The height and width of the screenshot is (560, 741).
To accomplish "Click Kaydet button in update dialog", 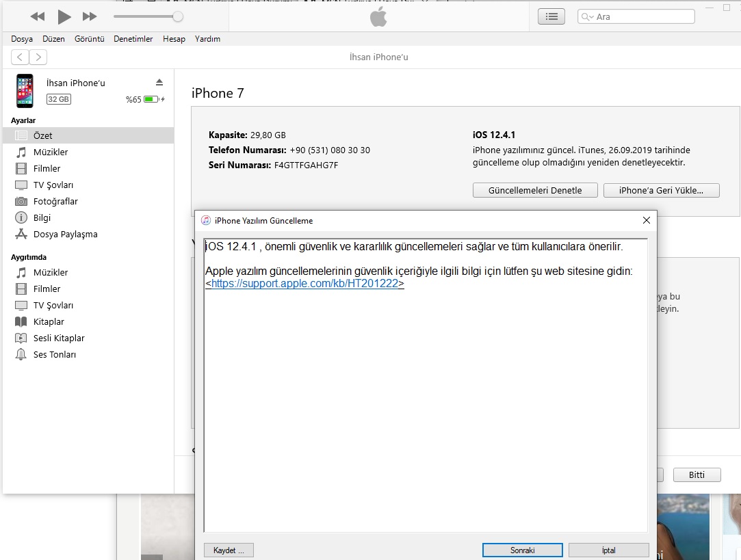I will (x=229, y=550).
